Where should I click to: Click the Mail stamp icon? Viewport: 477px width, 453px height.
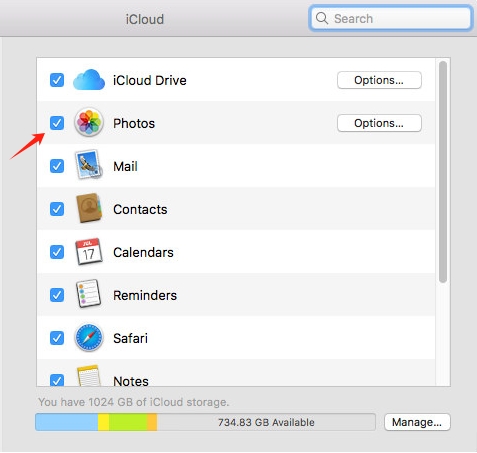coord(89,165)
